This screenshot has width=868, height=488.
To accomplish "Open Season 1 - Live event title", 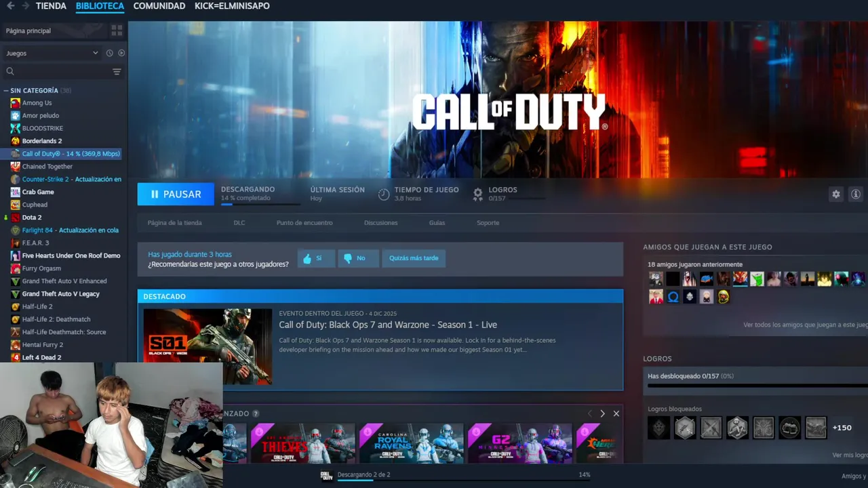I will point(388,325).
